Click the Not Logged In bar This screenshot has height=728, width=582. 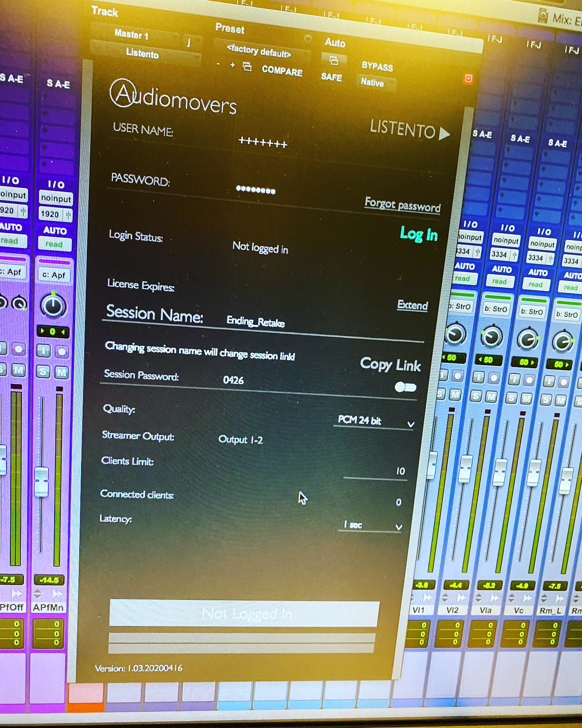point(244,613)
